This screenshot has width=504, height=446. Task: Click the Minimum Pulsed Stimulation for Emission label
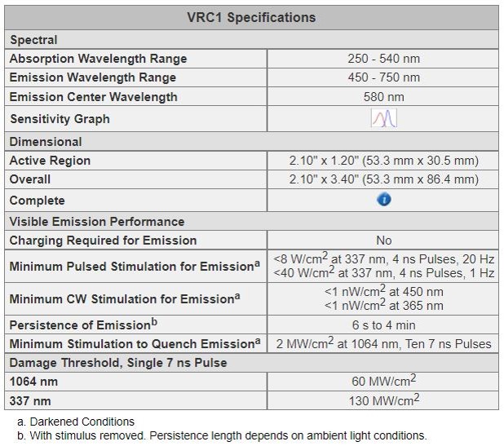click(x=135, y=266)
